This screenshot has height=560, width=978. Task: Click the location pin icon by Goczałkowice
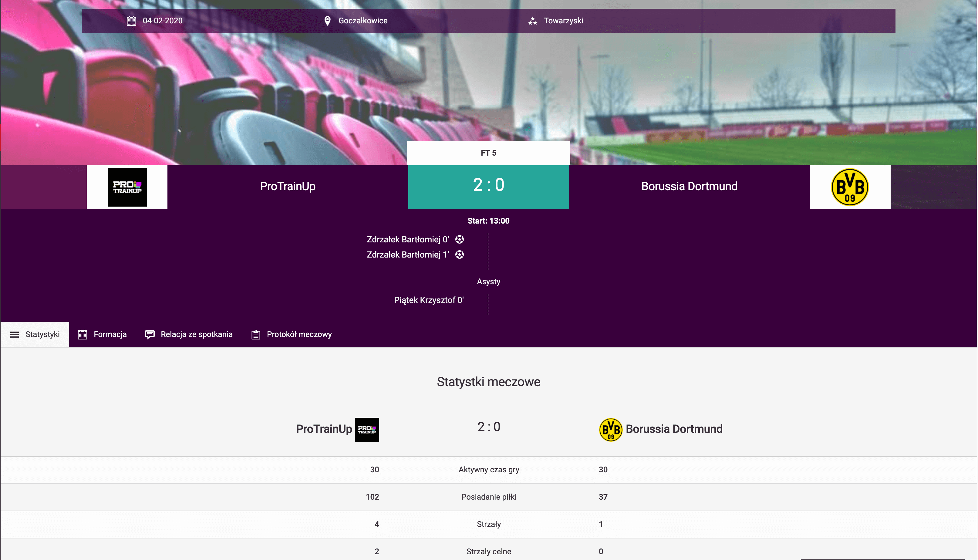pyautogui.click(x=327, y=21)
